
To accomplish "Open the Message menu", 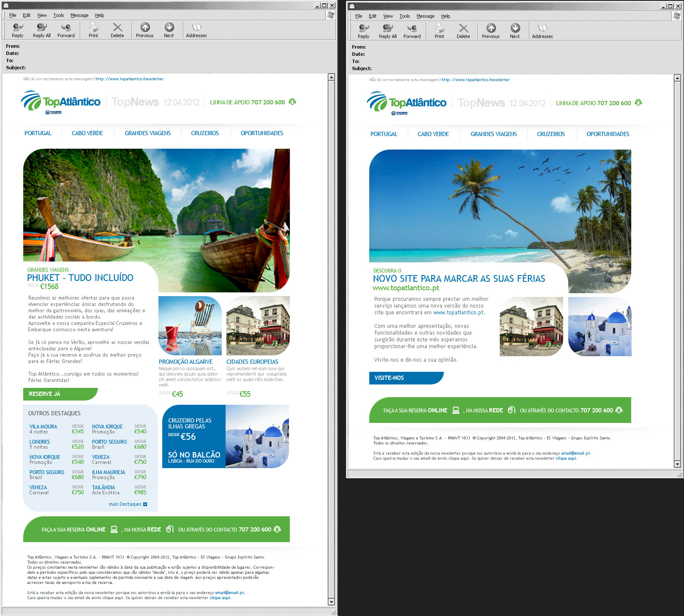I will [79, 15].
